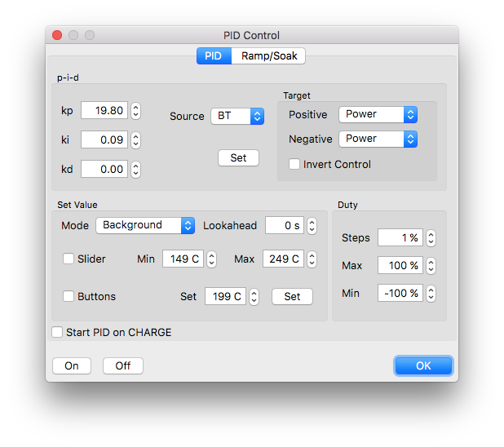Toggle the Slider checkbox
The image size is (504, 447).
(69, 259)
